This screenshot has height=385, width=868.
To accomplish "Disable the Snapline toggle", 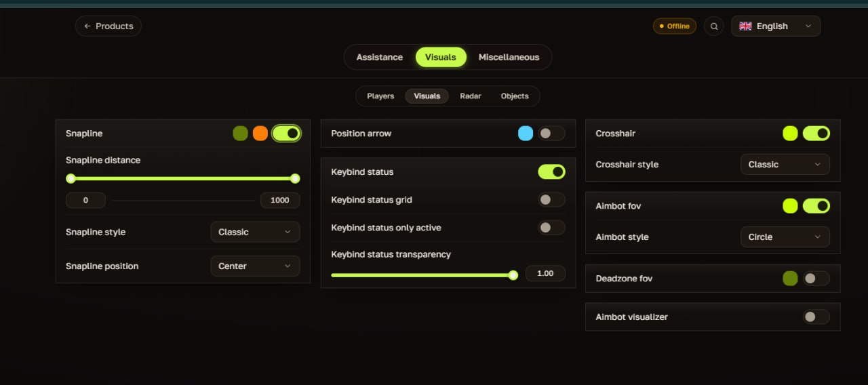I will pos(286,134).
